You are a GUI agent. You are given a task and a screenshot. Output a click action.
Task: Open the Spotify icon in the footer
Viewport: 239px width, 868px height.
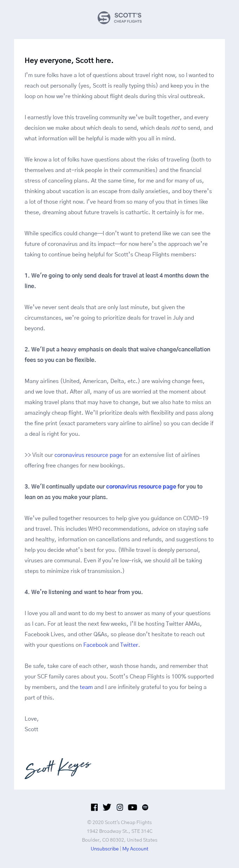[145, 807]
